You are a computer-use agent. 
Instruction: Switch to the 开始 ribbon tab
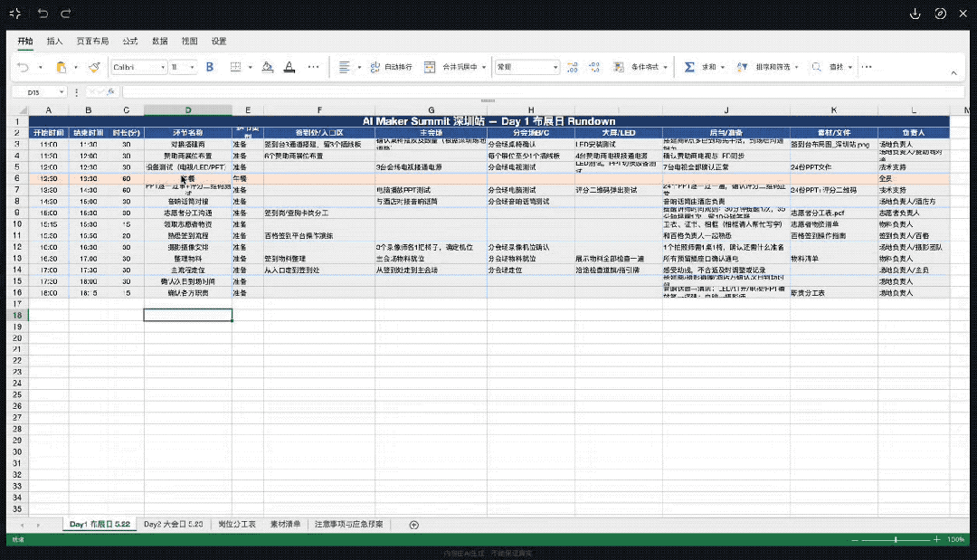[25, 41]
